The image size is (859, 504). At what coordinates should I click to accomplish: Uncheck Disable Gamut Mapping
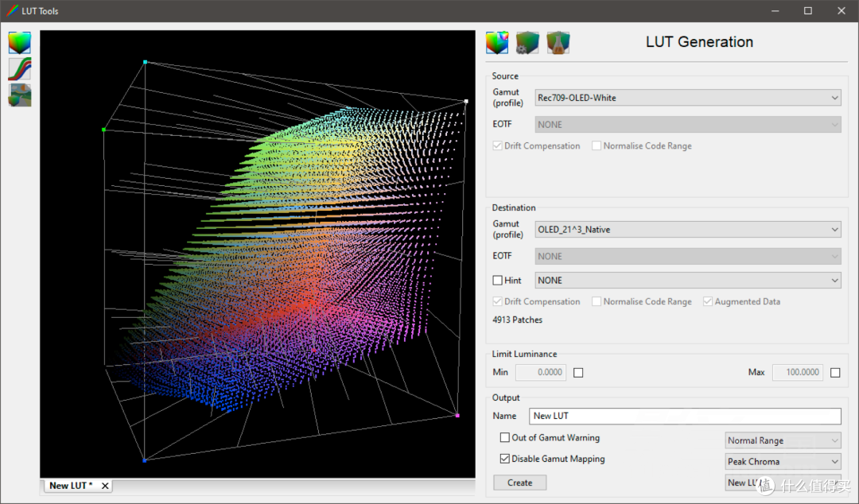tap(505, 459)
